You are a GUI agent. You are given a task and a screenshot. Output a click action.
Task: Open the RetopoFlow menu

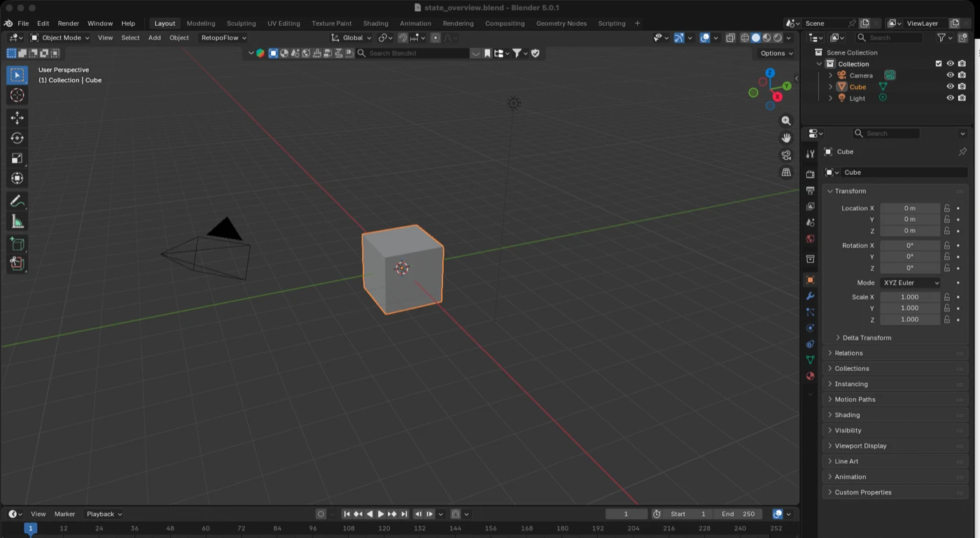224,38
